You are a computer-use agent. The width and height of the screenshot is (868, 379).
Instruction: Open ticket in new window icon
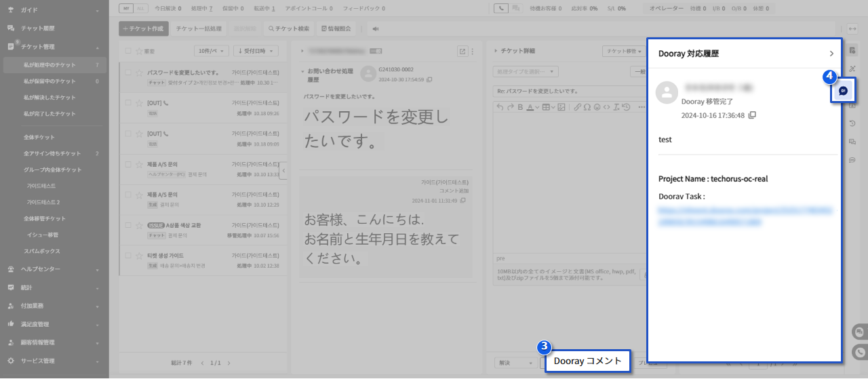462,51
